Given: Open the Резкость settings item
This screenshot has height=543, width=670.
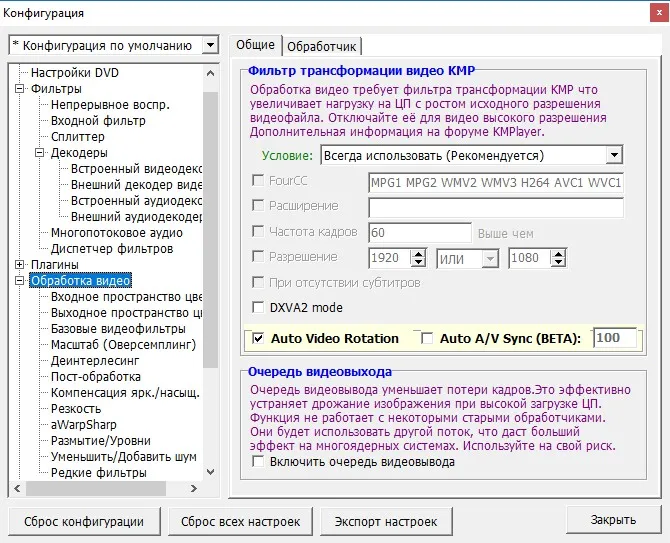Looking at the screenshot, I should pos(76,409).
